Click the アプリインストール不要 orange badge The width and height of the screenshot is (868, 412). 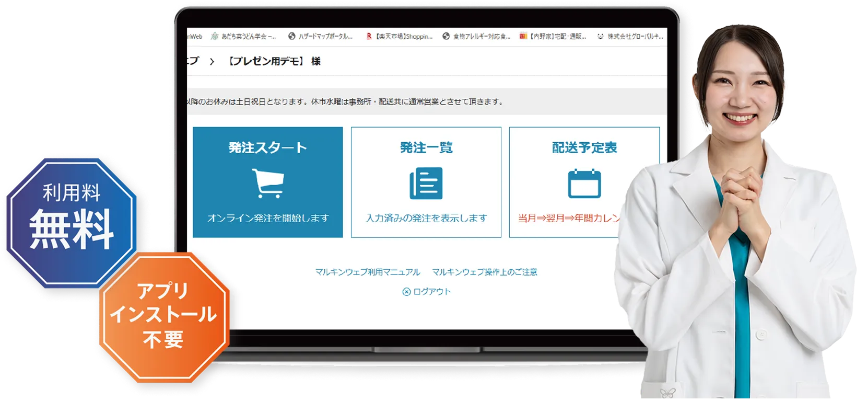(x=164, y=317)
